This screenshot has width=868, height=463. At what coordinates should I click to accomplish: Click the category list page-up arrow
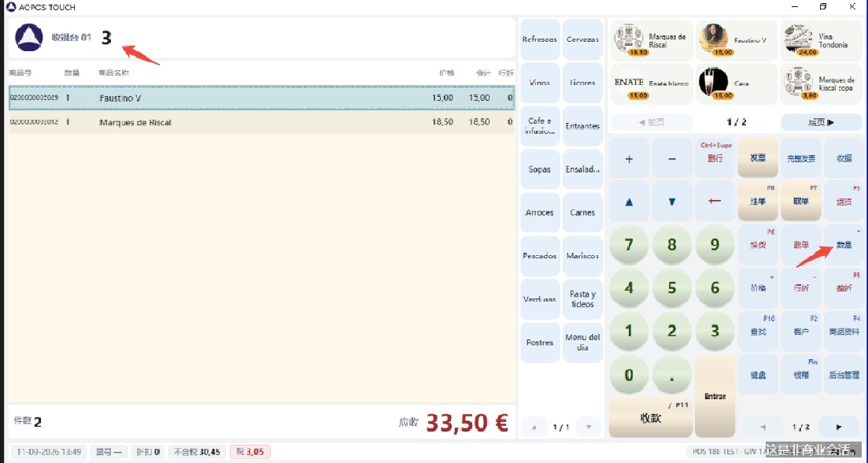(x=534, y=427)
